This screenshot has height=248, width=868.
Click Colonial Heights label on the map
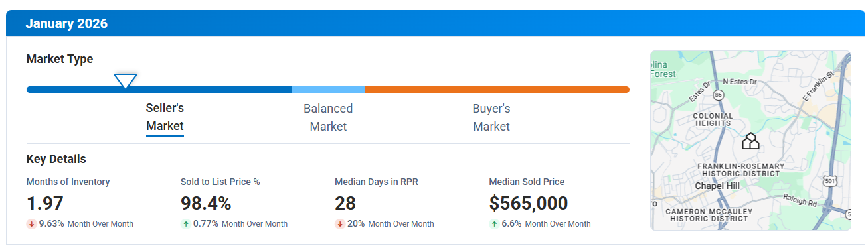(x=713, y=119)
